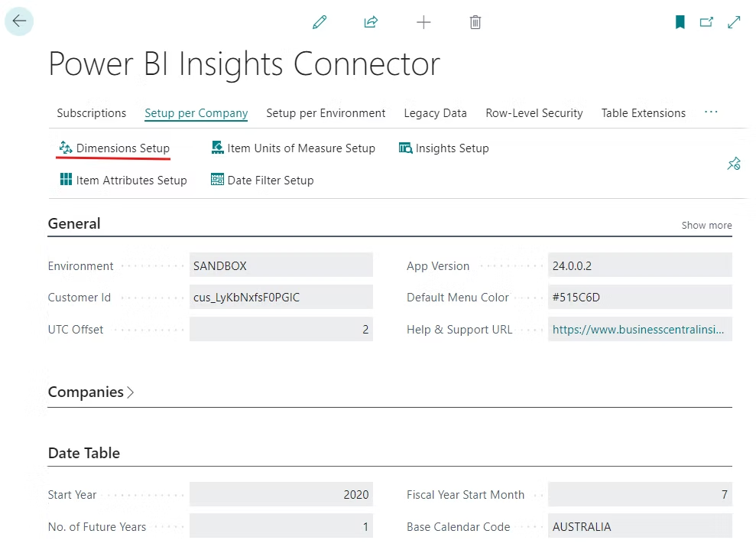Switch to the Subscriptions tab

click(x=92, y=113)
